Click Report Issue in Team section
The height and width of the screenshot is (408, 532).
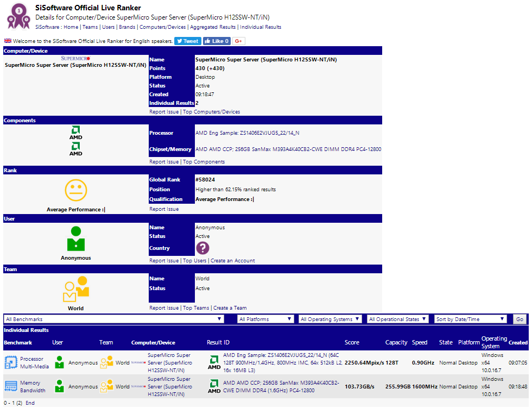(x=164, y=308)
